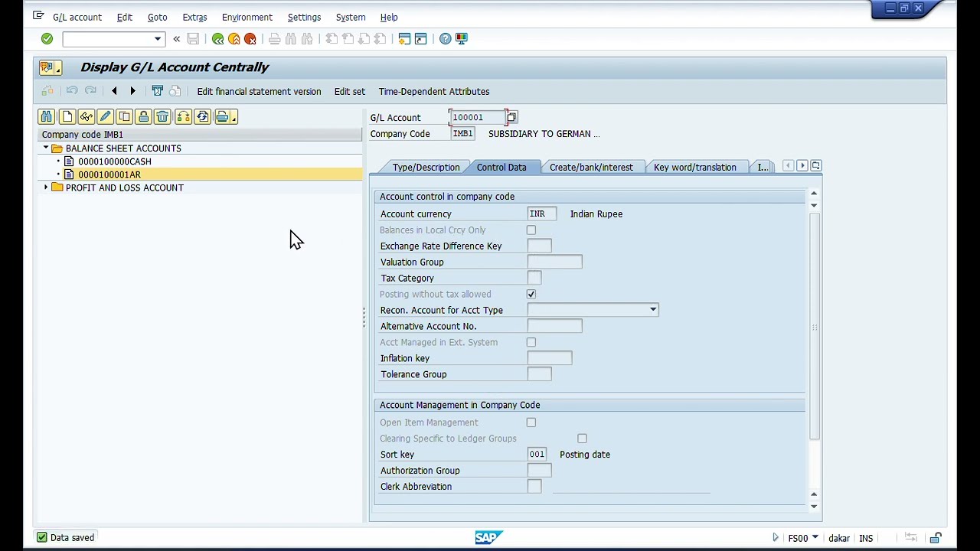The image size is (980, 551).
Task: Switch to Create/bank/interest tab
Action: (591, 167)
